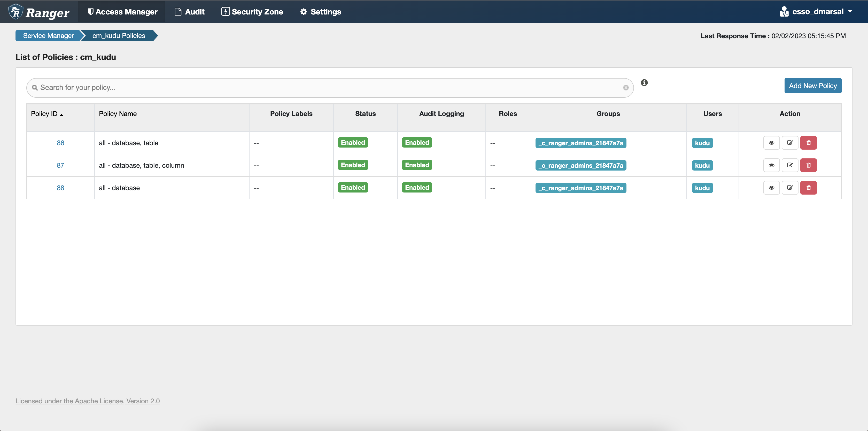Open policy ID 87 link

coord(60,165)
